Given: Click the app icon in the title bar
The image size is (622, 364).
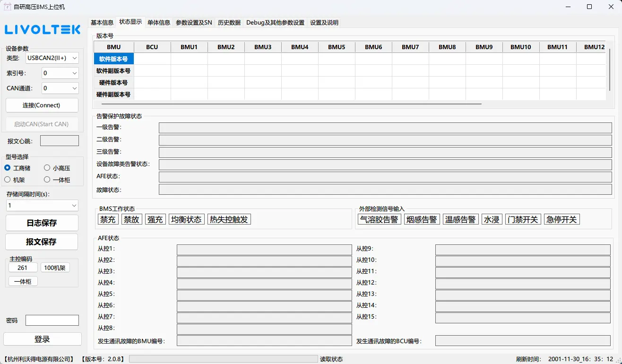Looking at the screenshot, I should coord(7,7).
